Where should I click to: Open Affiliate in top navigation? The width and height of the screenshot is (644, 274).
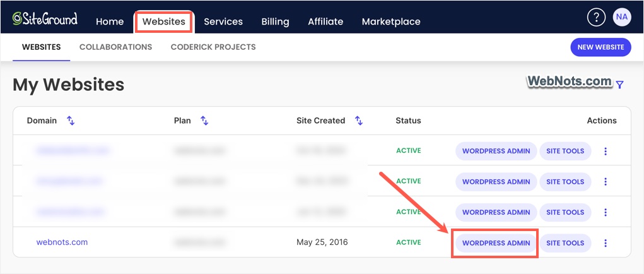[325, 21]
